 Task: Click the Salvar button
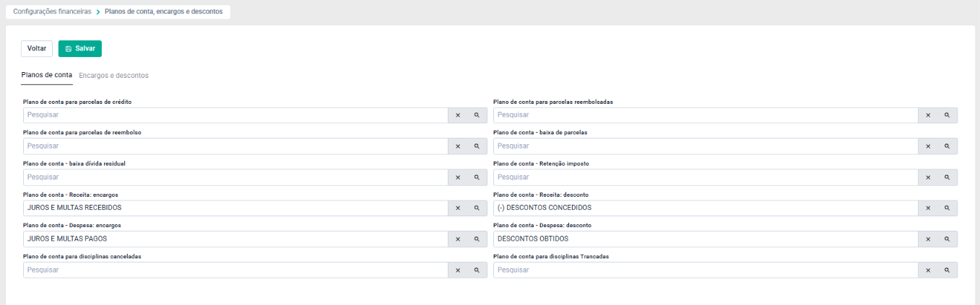tap(80, 48)
